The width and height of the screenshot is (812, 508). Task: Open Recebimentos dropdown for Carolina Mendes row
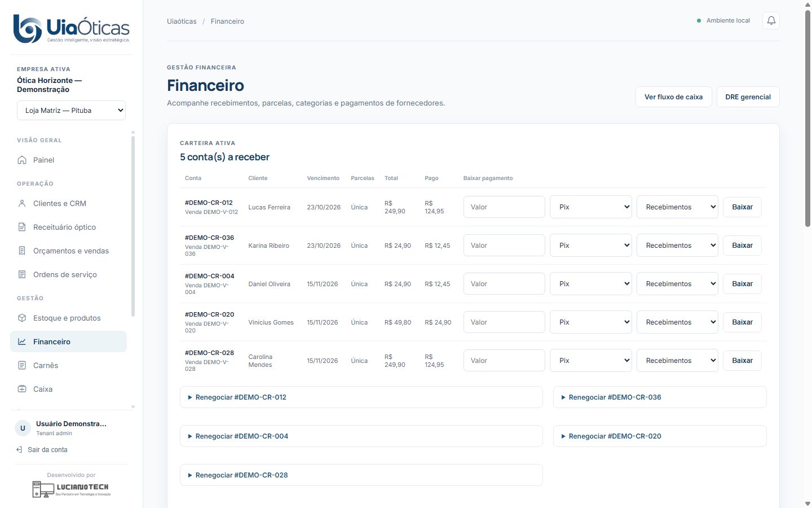[677, 361]
